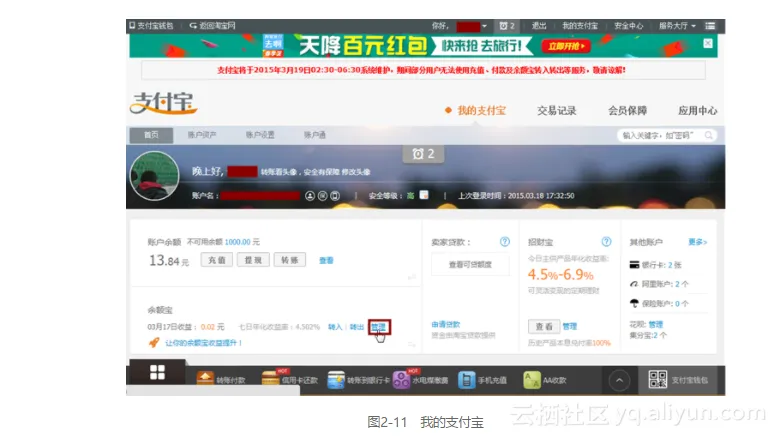
Task: Click 查看 button under 招财宝
Action: (x=544, y=327)
